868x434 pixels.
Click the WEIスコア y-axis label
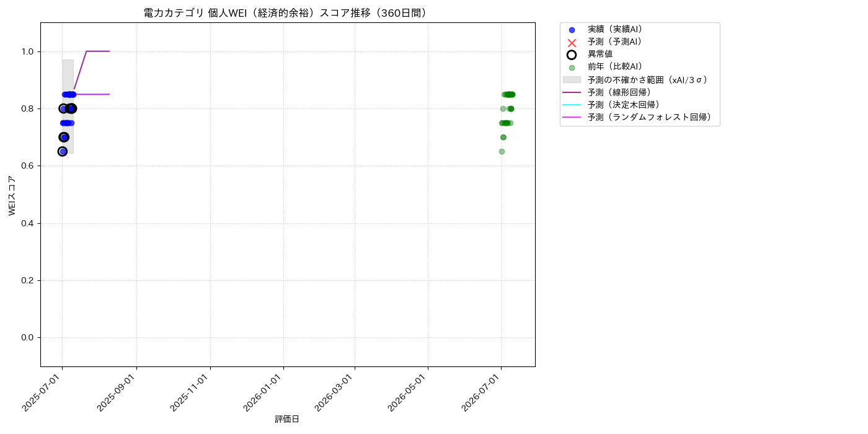coord(12,195)
